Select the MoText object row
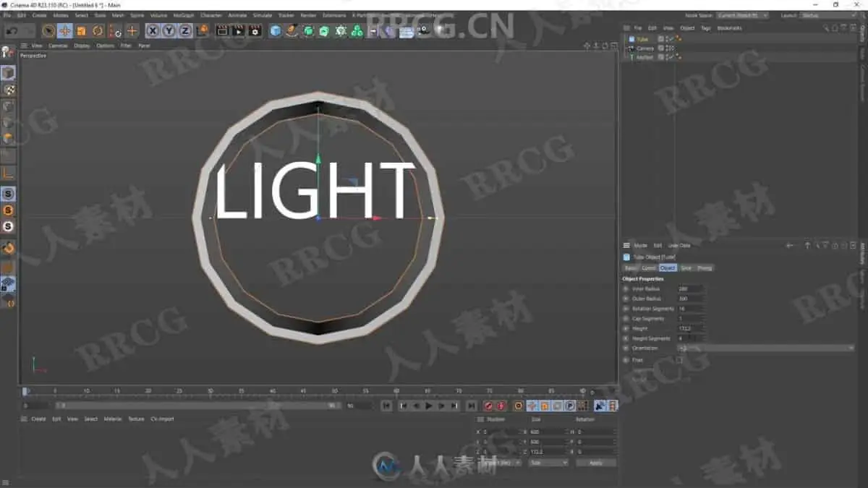The height and width of the screenshot is (488, 868). pyautogui.click(x=644, y=56)
